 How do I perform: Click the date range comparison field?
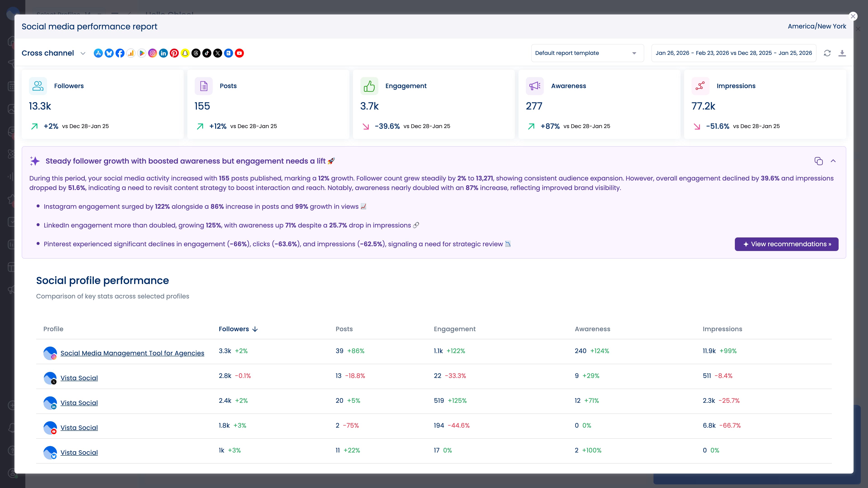[x=733, y=53]
